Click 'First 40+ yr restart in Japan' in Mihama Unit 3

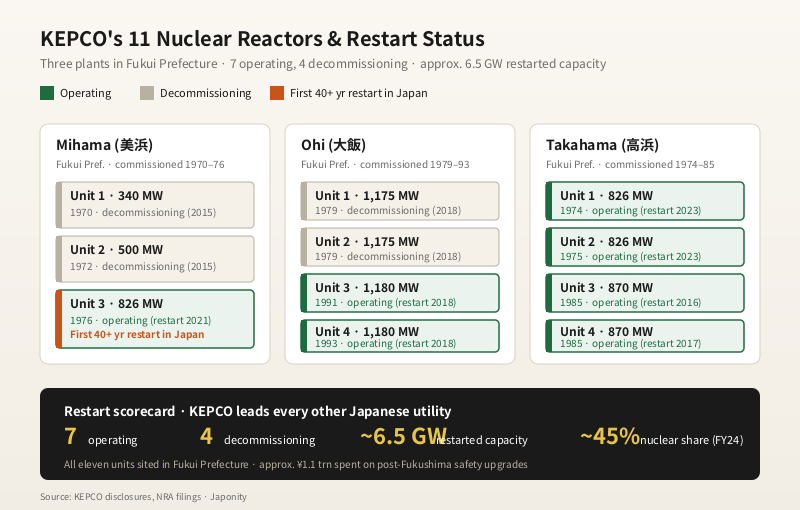[137, 335]
